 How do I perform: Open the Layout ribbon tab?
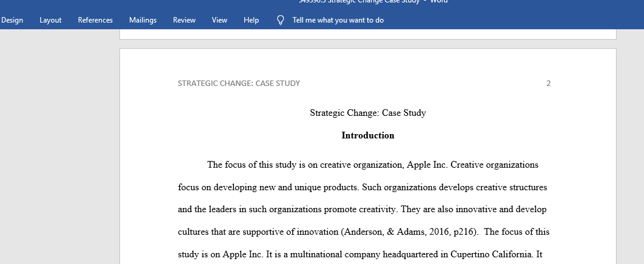[51, 20]
